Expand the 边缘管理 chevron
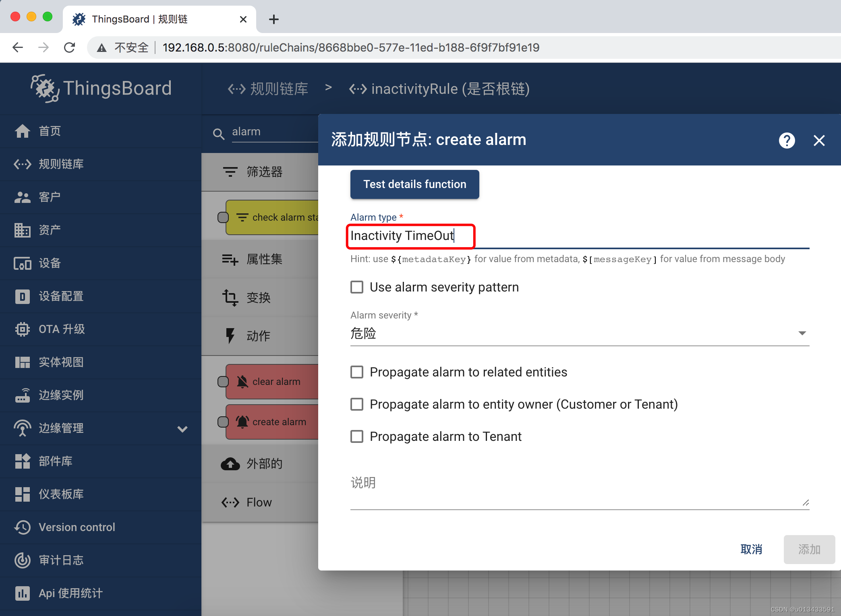This screenshot has width=841, height=616. (182, 429)
